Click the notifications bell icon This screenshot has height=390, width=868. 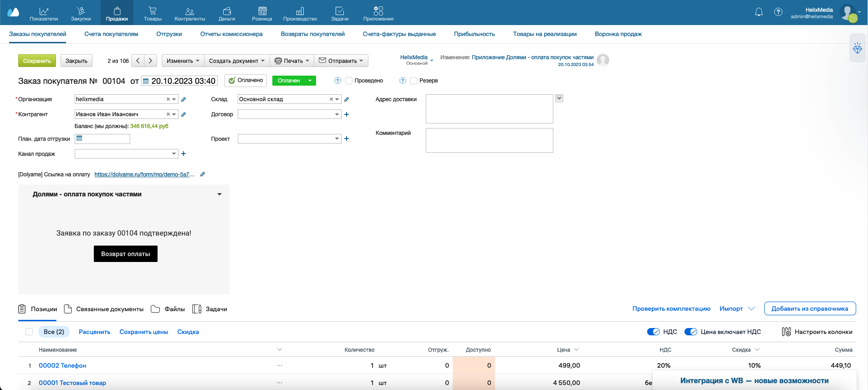point(759,12)
